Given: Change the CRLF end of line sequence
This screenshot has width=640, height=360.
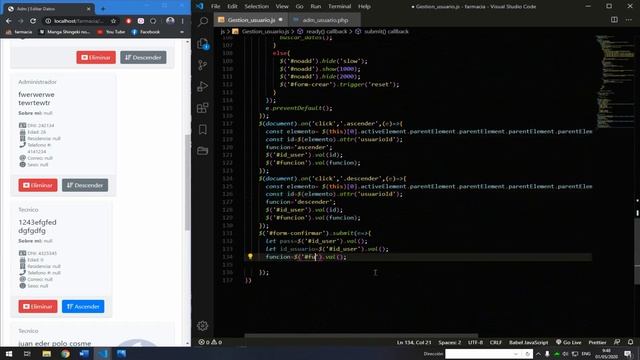Looking at the screenshot, I should click(x=496, y=342).
